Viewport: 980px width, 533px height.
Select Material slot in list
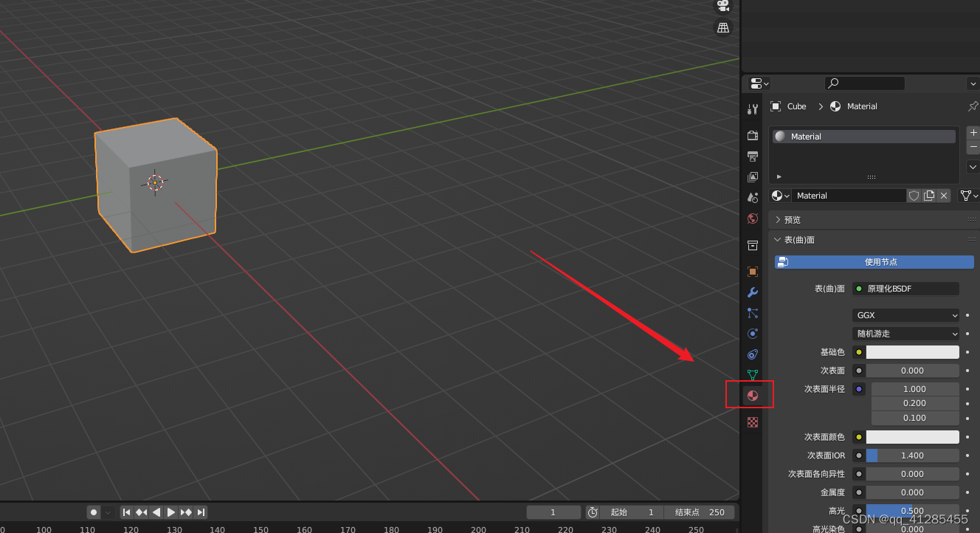(x=864, y=137)
